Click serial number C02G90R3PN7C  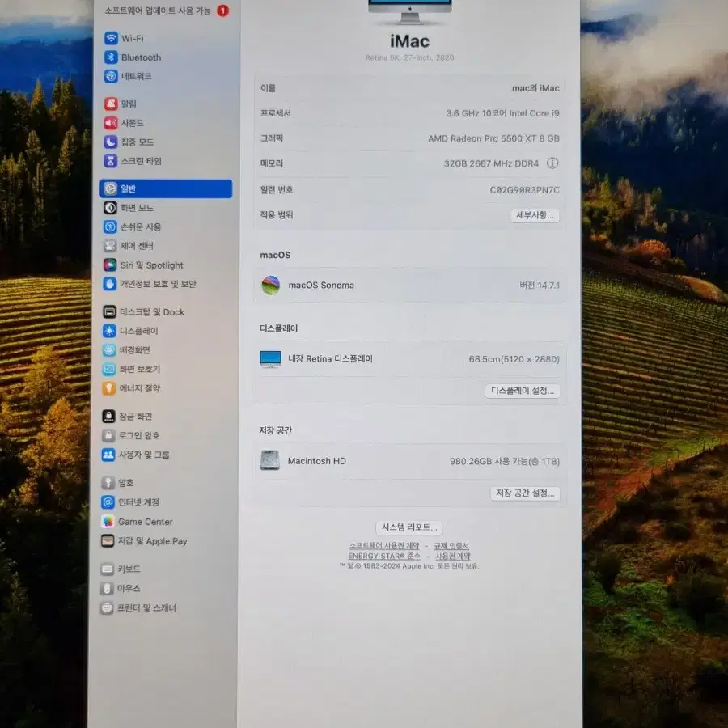click(524, 189)
